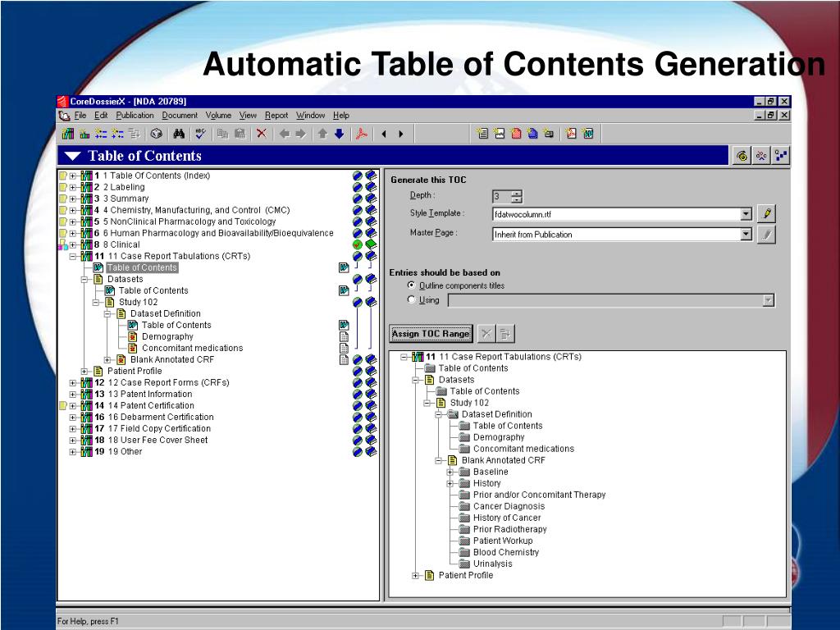The image size is (840, 630).
Task: Open the Publication menu
Action: click(135, 115)
